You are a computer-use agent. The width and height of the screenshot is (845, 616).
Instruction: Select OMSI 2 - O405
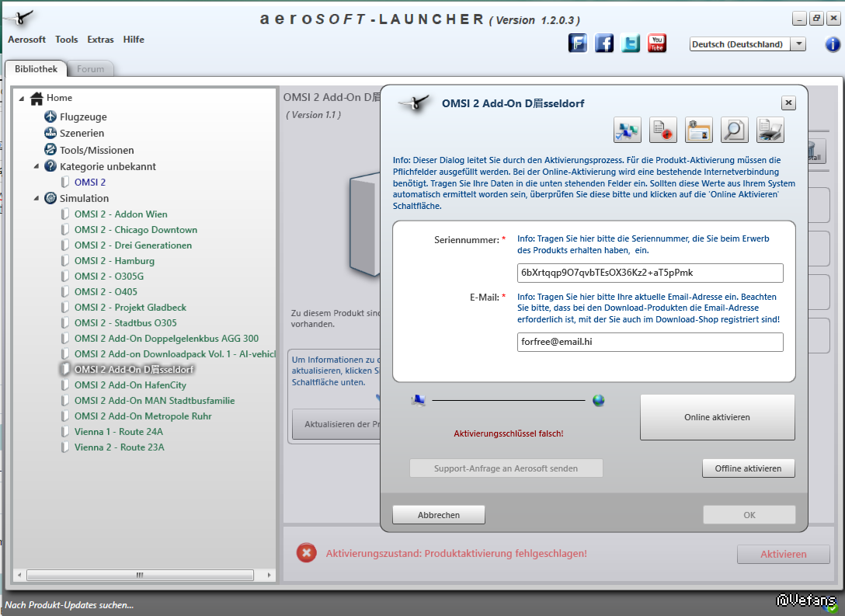point(106,291)
